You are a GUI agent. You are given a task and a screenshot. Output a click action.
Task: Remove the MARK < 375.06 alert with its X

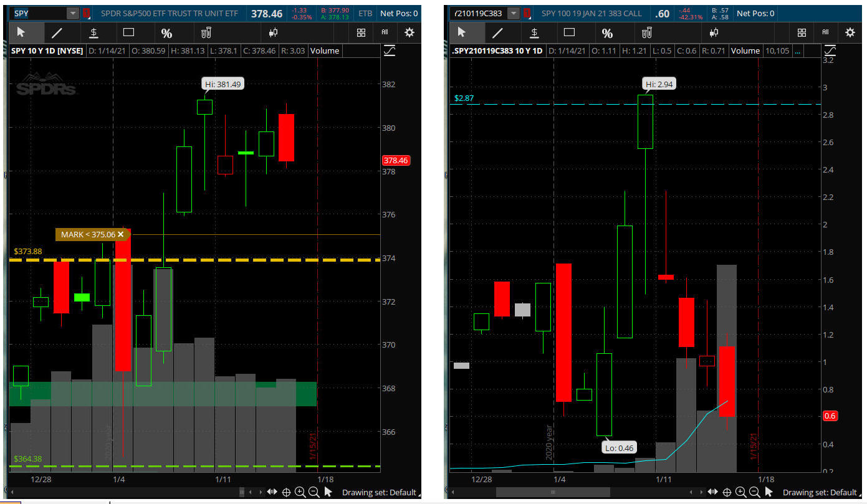point(121,234)
